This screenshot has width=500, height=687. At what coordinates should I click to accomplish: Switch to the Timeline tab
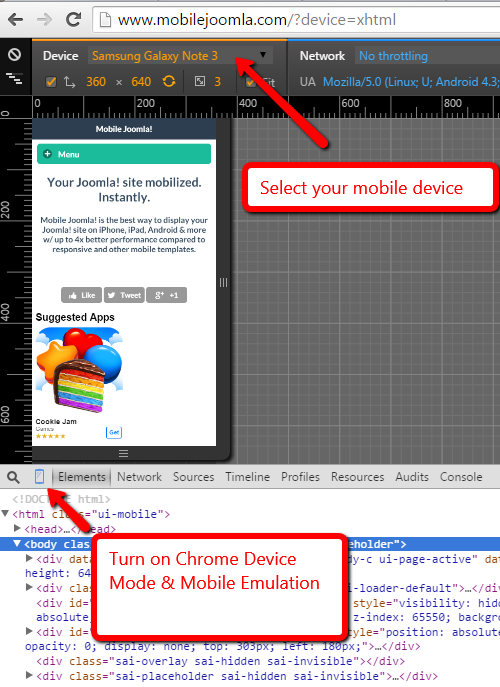(248, 477)
